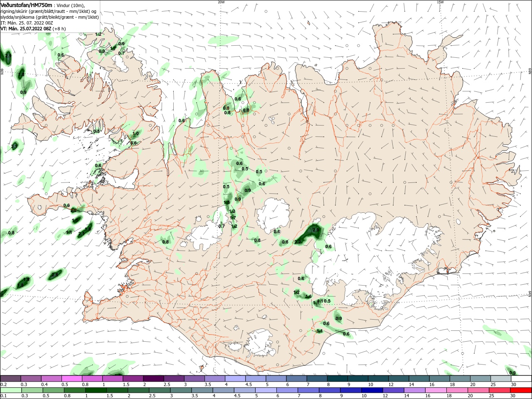This screenshot has height=399, width=532.
Task: Click the IT: Mán. 25. 07. 2022 00Z line
Action: pos(26,23)
